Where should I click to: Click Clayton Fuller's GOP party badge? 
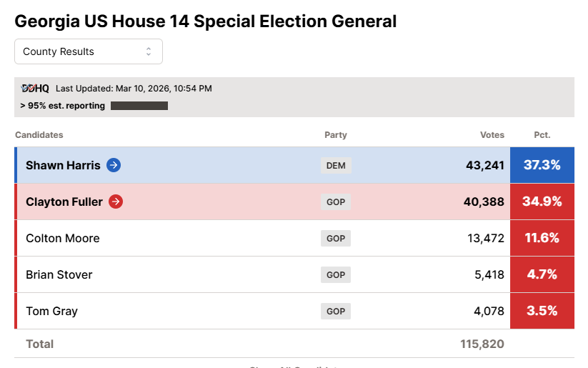336,202
